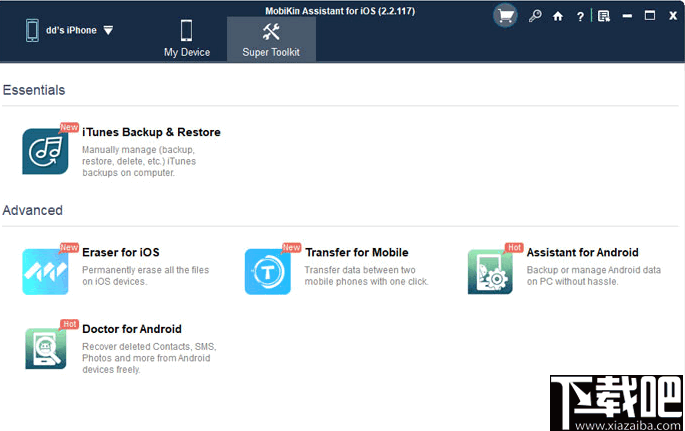Screen dimensions: 685x431
Task: Close the MobiKin Assistant window
Action: [673, 16]
